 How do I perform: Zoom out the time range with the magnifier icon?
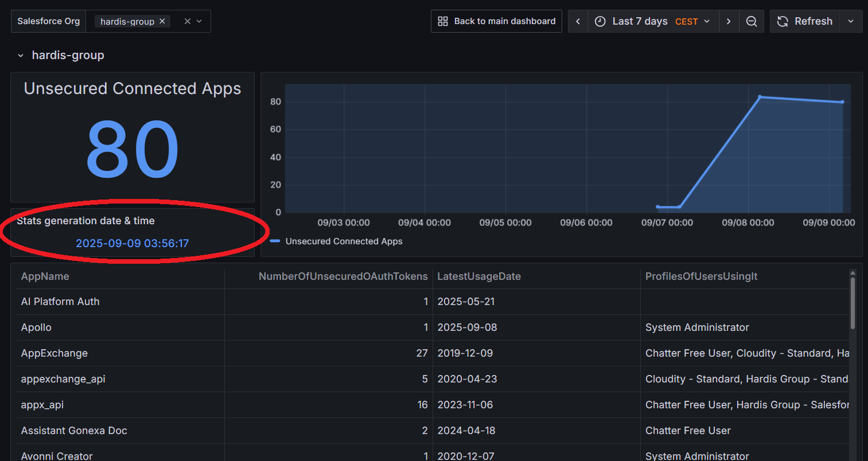pos(752,21)
